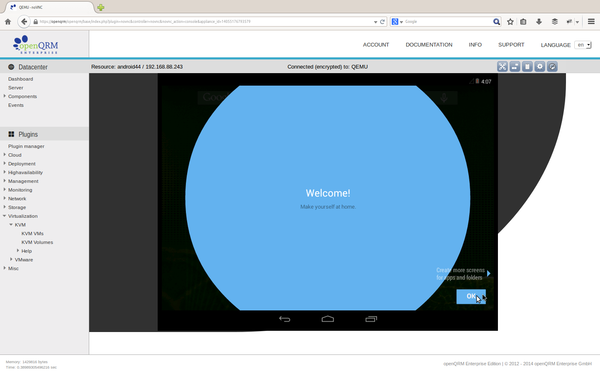The height and width of the screenshot is (374, 600).
Task: Open the Language selection dropdown
Action: [583, 45]
